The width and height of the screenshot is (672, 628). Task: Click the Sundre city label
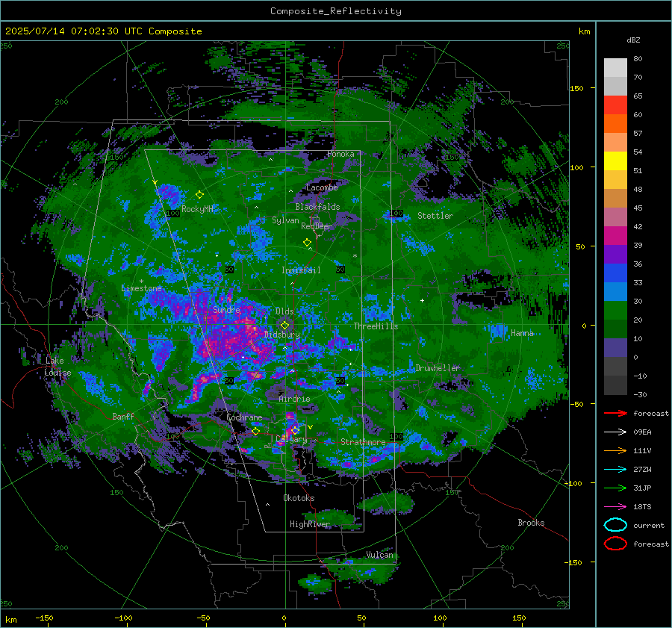click(x=226, y=309)
